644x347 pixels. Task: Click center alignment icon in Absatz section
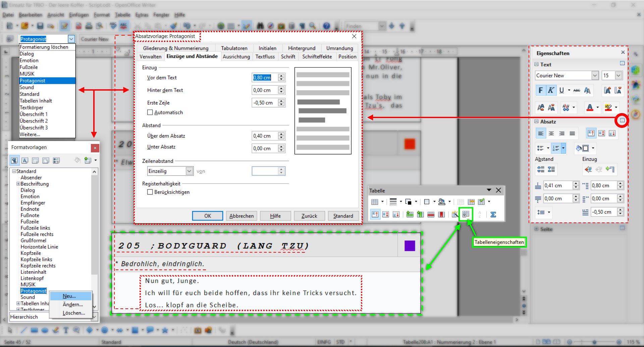(551, 134)
